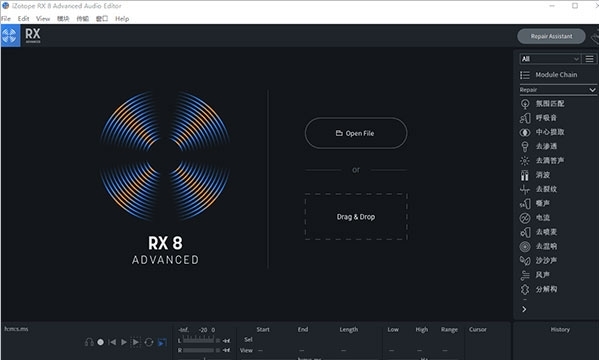Open the 电流 de-hum module
The image size is (599, 360).
[x=535, y=218]
